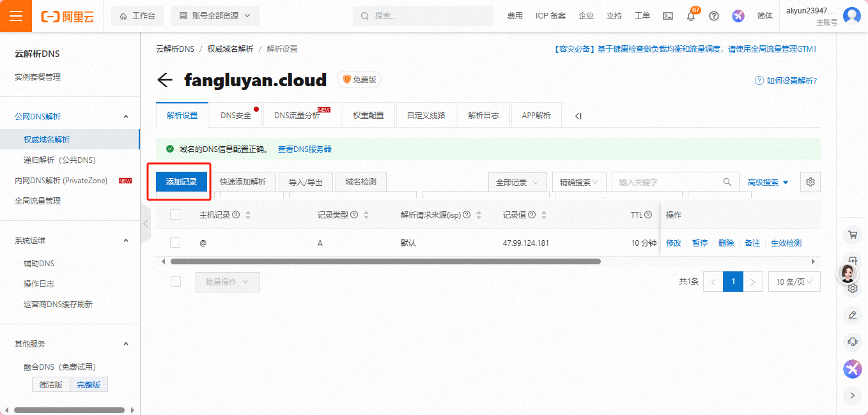
Task: Sort by 记录类型 column
Action: [366, 215]
